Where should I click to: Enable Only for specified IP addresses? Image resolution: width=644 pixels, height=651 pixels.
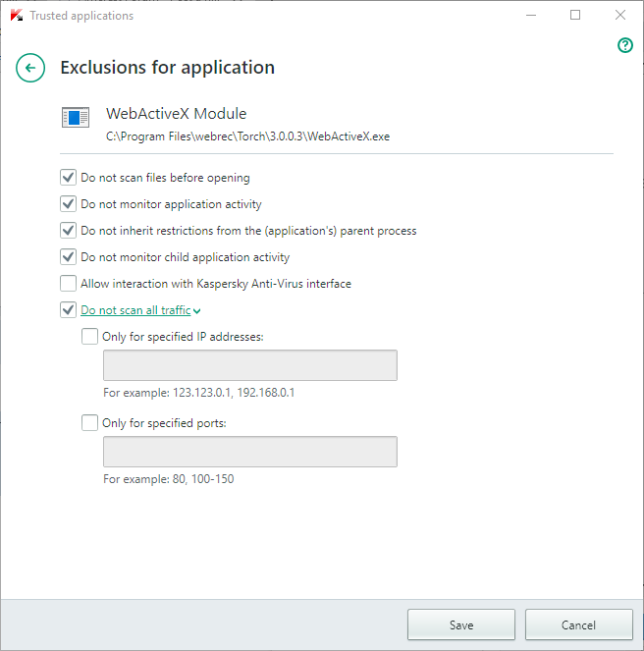click(89, 336)
